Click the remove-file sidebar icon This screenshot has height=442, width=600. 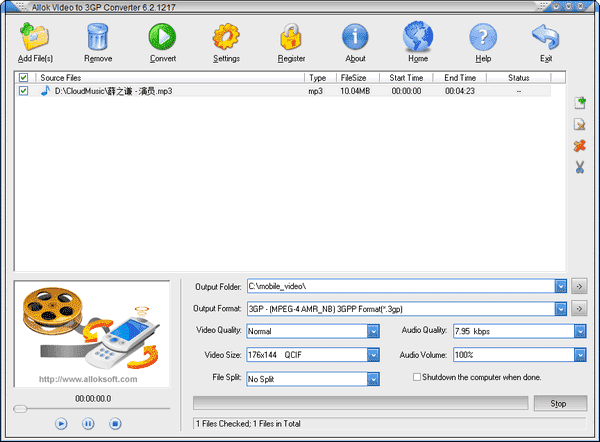pos(580,124)
